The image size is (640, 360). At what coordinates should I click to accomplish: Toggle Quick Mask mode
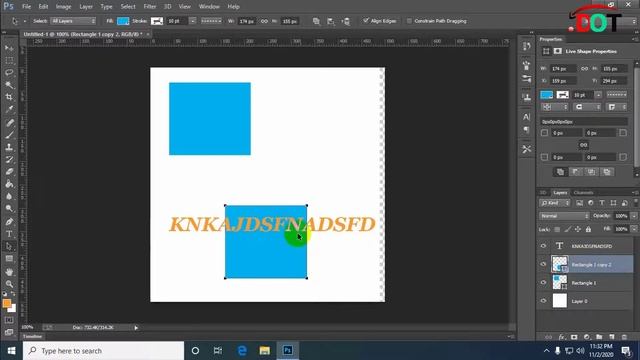click(x=9, y=320)
